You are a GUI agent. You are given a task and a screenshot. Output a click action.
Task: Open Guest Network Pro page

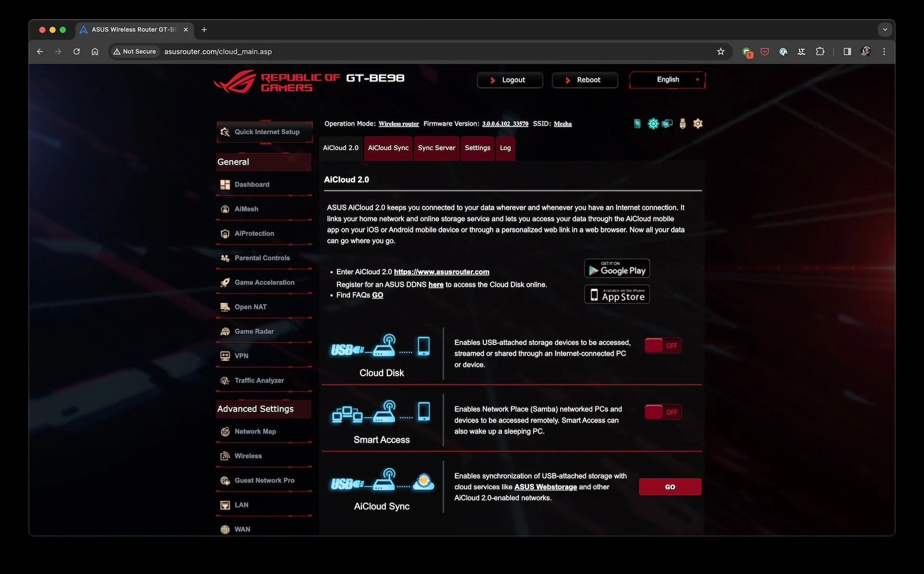264,481
